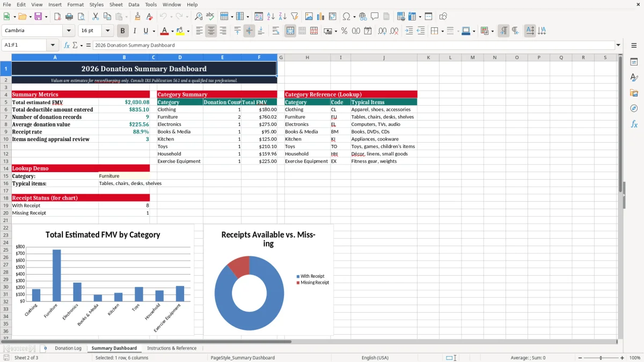Viewport: 644px width, 362px height.
Task: Click the zoom slider handle
Action: [x=601, y=358]
